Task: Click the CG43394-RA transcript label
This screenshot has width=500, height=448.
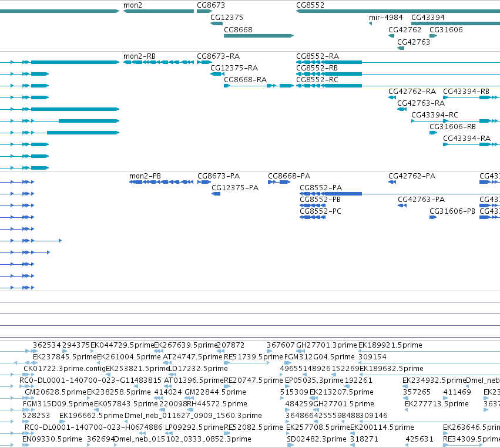Action: pos(467,139)
